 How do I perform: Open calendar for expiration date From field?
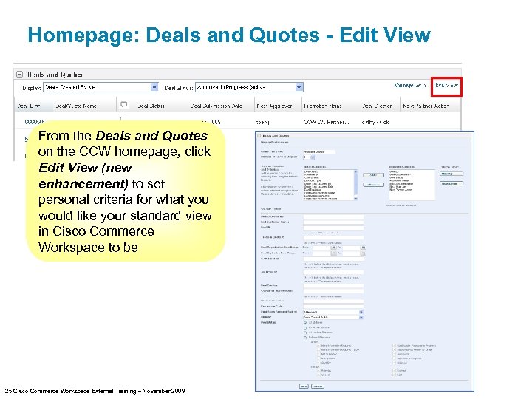pos(333,253)
